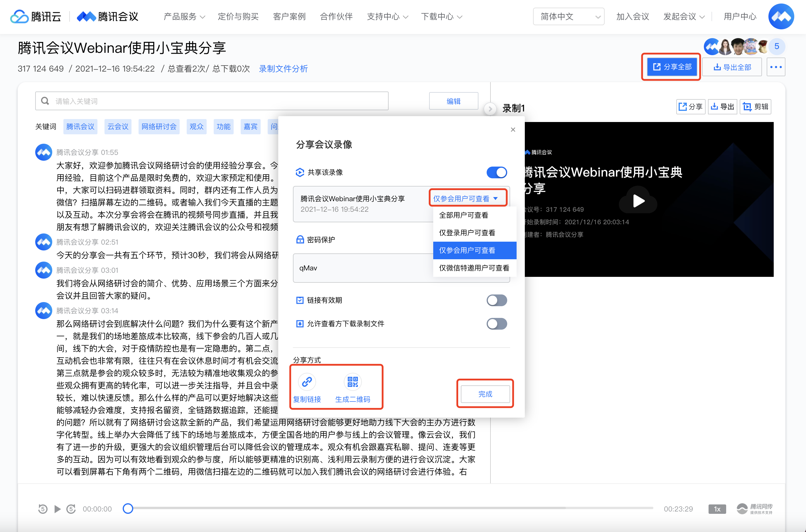The image size is (806, 532).
Task: Skip forward five seconds
Action: coord(71,509)
